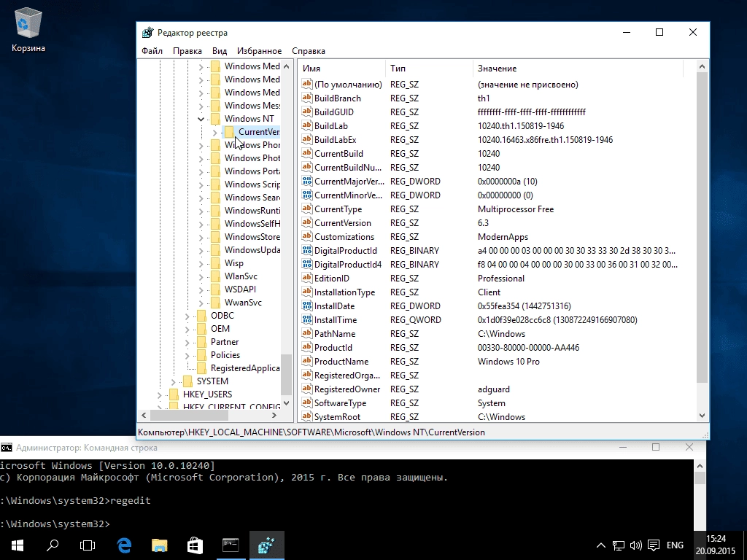This screenshot has width=747, height=560.
Task: Click the BuildGUID string value icon
Action: (x=307, y=112)
